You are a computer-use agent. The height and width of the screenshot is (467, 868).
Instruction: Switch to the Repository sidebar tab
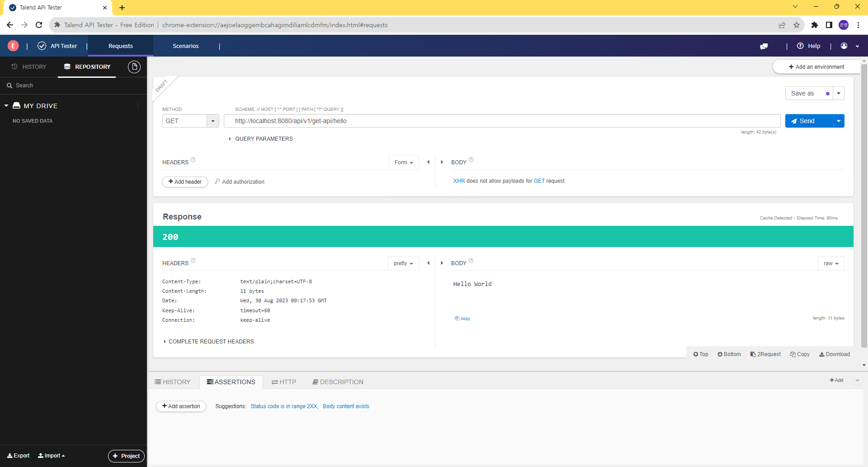pyautogui.click(x=87, y=67)
